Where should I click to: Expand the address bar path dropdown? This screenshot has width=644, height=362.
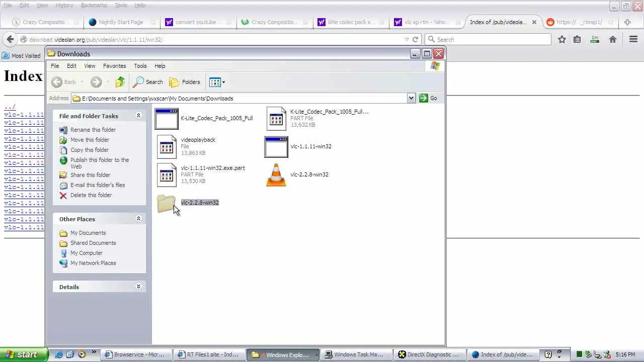pos(411,98)
